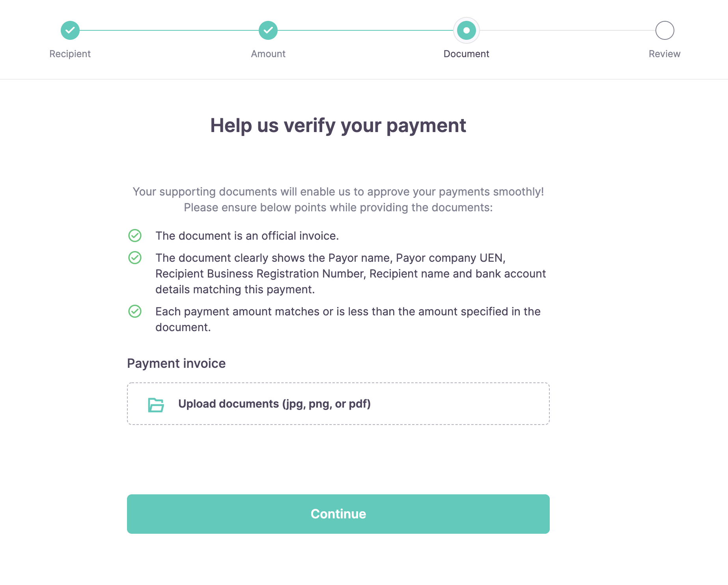Click the supporting documents intro paragraph
Screen dimensions: 728x585
click(x=338, y=199)
